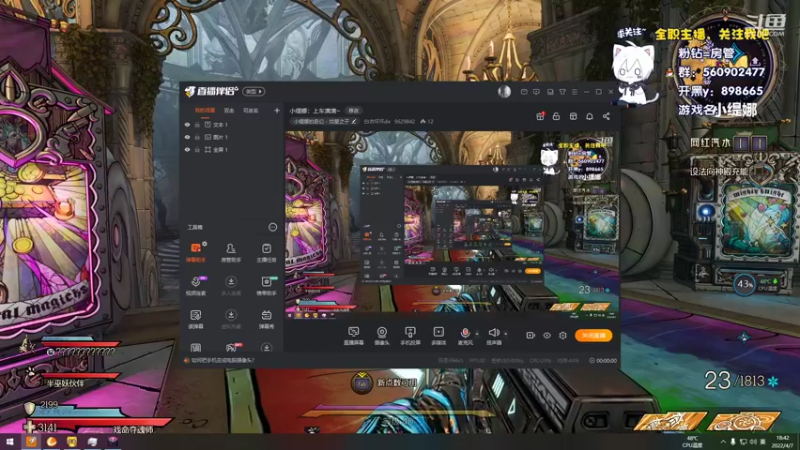The image size is (800, 450).
Task: Toggle visibility of the 图片 1 source
Action: coord(187,137)
